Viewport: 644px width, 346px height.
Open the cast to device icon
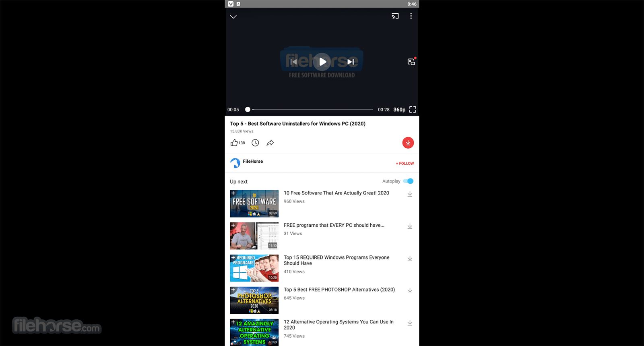coord(395,16)
